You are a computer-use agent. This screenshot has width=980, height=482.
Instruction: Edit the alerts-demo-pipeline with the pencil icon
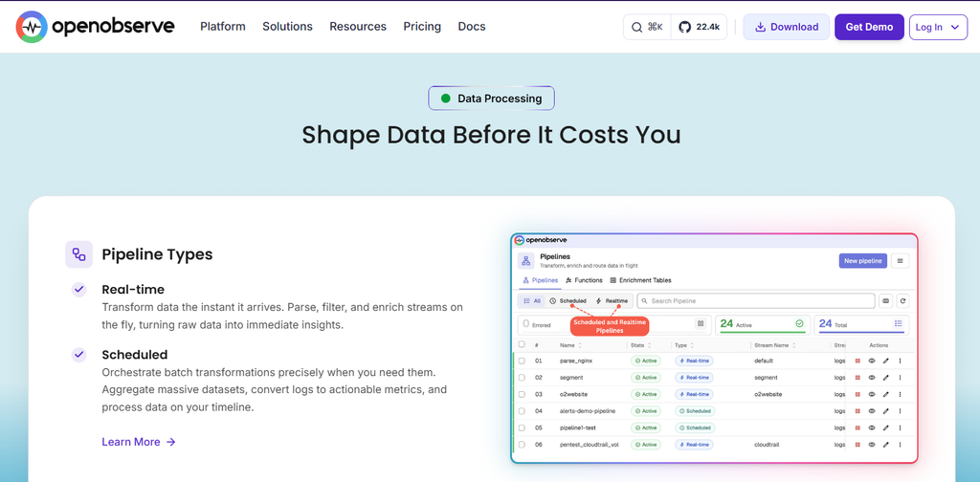tap(885, 411)
